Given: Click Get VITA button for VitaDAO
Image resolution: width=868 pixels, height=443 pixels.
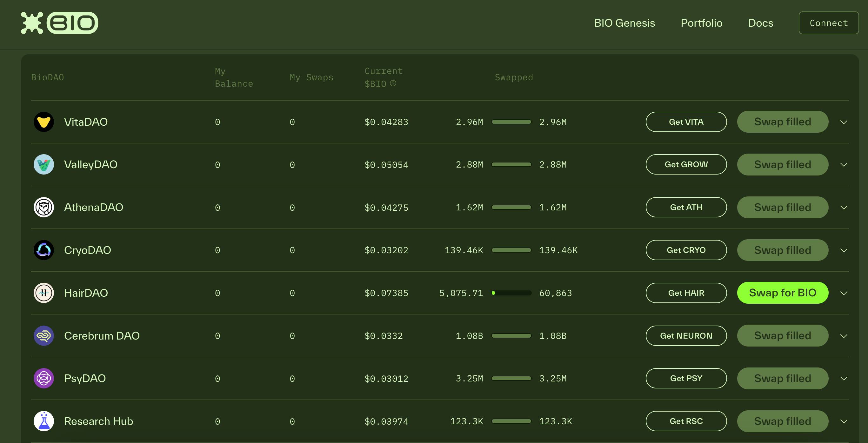Looking at the screenshot, I should coord(686,122).
